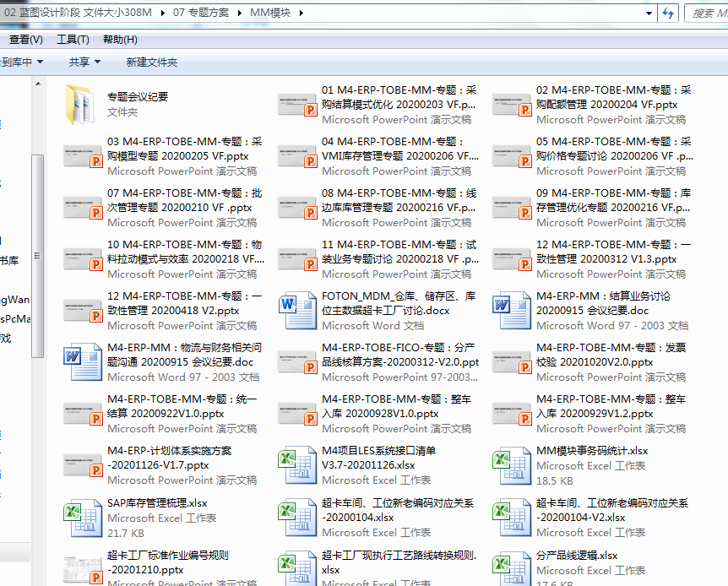This screenshot has height=586, width=728.
Task: Open the 帮助(H) menu
Action: (x=120, y=40)
